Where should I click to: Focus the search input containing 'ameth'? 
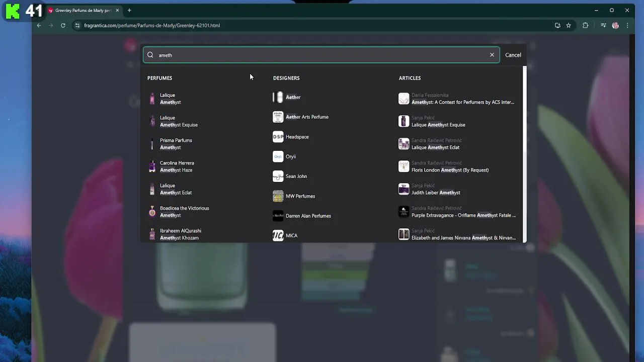tap(321, 55)
